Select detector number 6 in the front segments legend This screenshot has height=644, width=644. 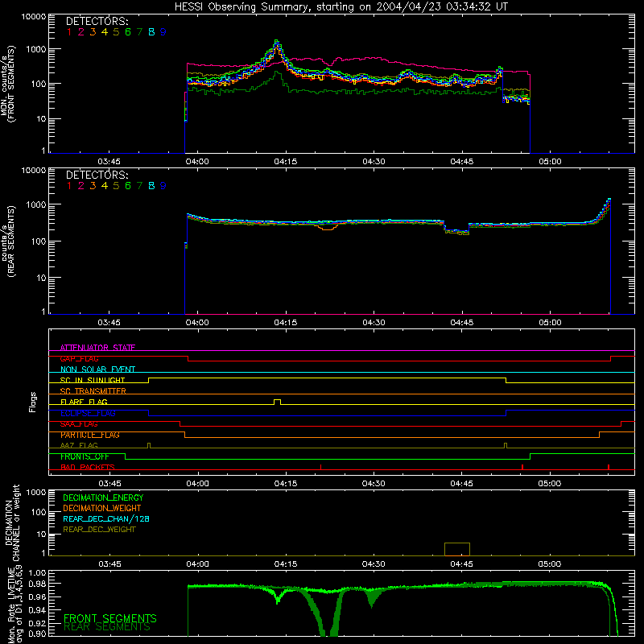pos(128,32)
